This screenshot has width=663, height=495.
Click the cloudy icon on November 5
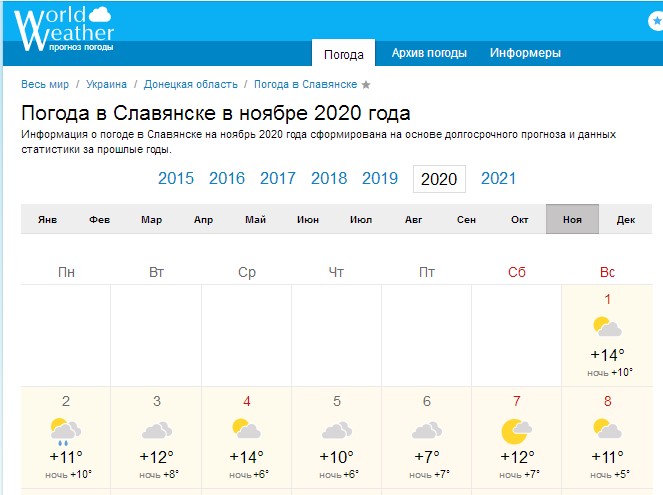point(337,430)
